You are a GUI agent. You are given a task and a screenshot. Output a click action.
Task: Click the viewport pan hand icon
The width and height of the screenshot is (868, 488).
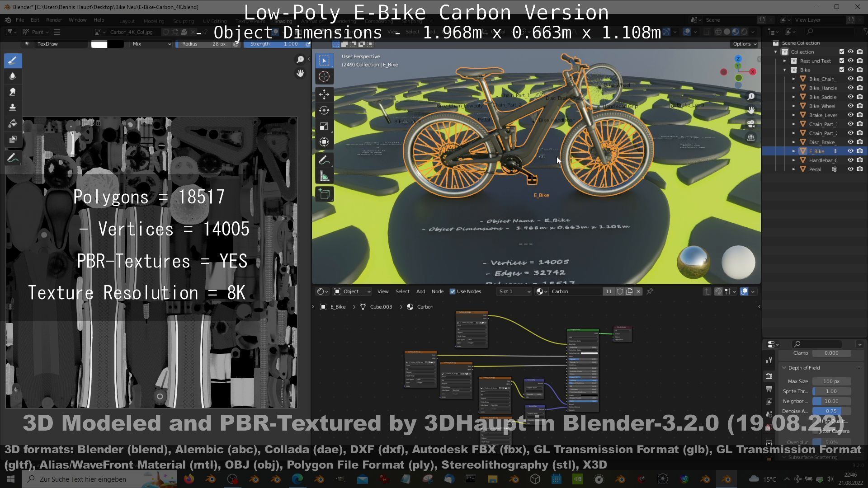coord(751,110)
